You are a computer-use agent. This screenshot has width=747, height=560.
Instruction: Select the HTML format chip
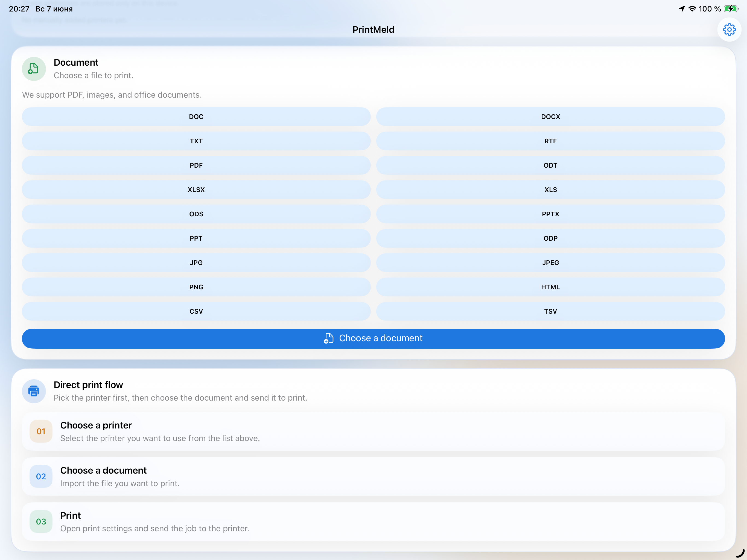pos(550,287)
